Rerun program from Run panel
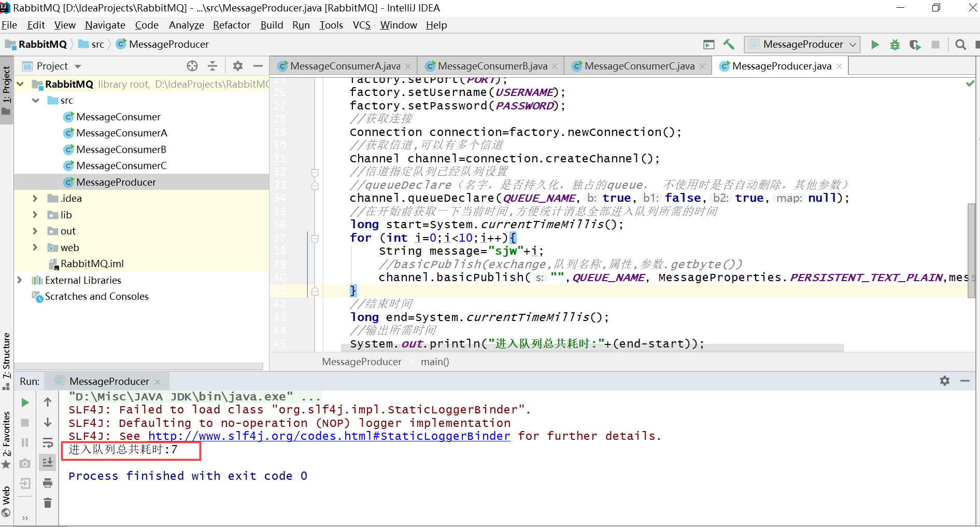 [x=25, y=403]
